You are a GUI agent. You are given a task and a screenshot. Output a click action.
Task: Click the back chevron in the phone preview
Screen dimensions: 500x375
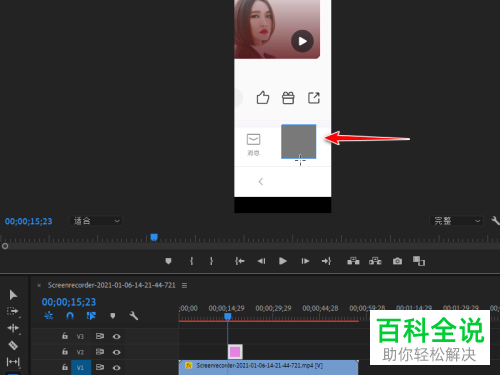[x=261, y=182]
